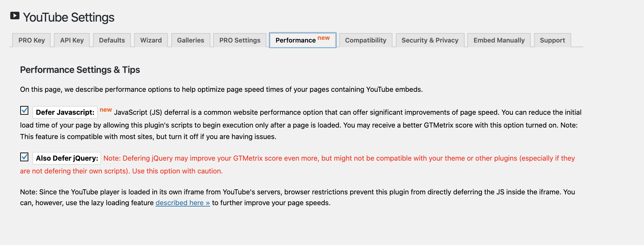Screen dimensions: 644x245
Task: Open the described here lazy loading link
Action: (x=182, y=202)
